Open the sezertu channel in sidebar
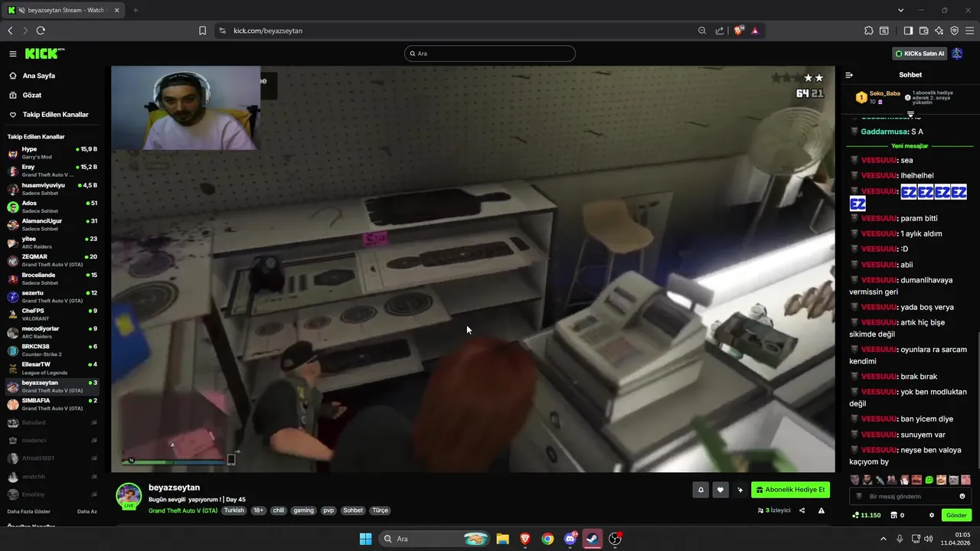This screenshot has height=551, width=980. click(x=52, y=295)
